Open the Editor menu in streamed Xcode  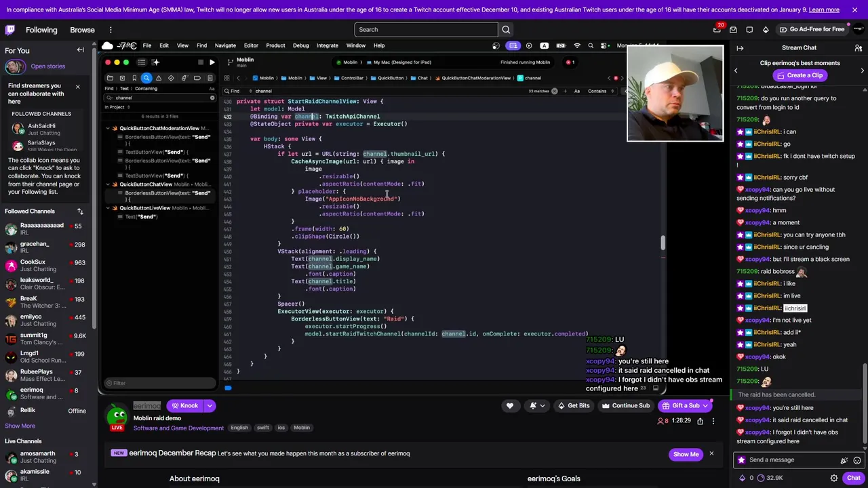[x=251, y=46]
